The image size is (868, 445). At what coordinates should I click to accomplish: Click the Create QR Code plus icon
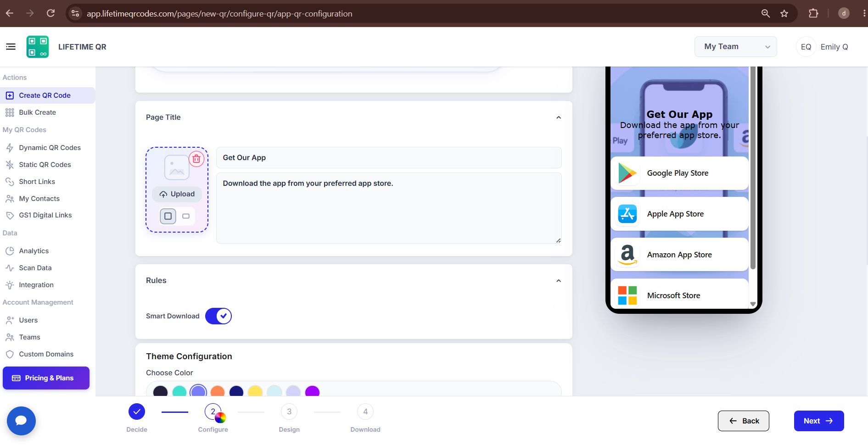coord(10,95)
